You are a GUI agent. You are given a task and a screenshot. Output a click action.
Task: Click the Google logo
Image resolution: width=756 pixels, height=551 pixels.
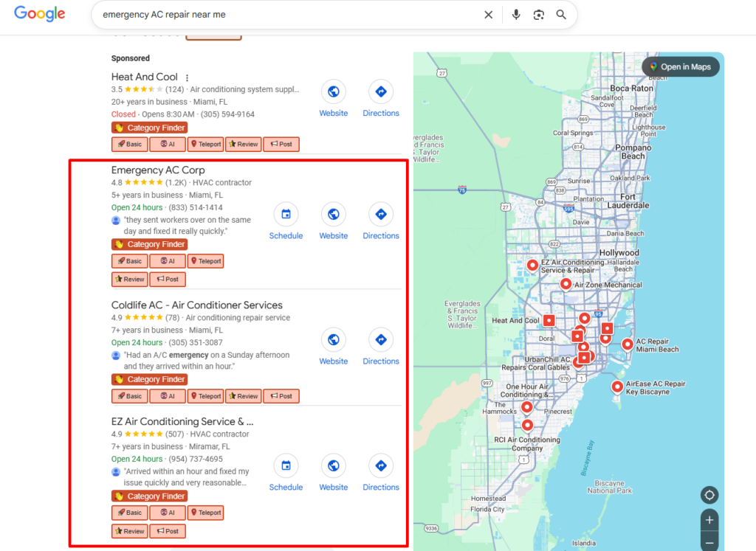coord(39,15)
